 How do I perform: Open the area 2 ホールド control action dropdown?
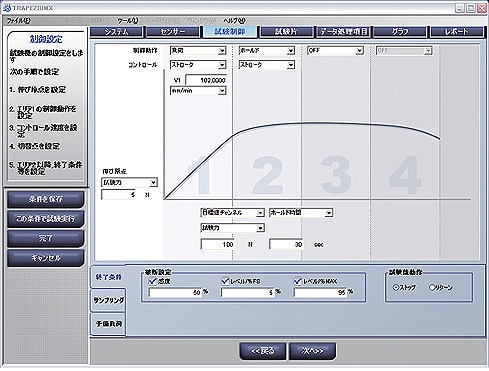[267, 51]
